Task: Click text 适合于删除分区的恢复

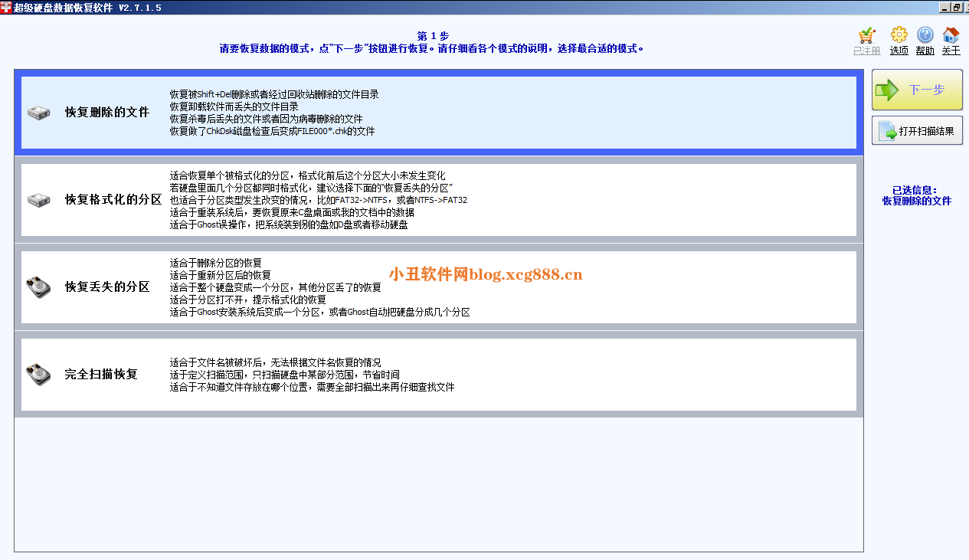Action: (216, 263)
